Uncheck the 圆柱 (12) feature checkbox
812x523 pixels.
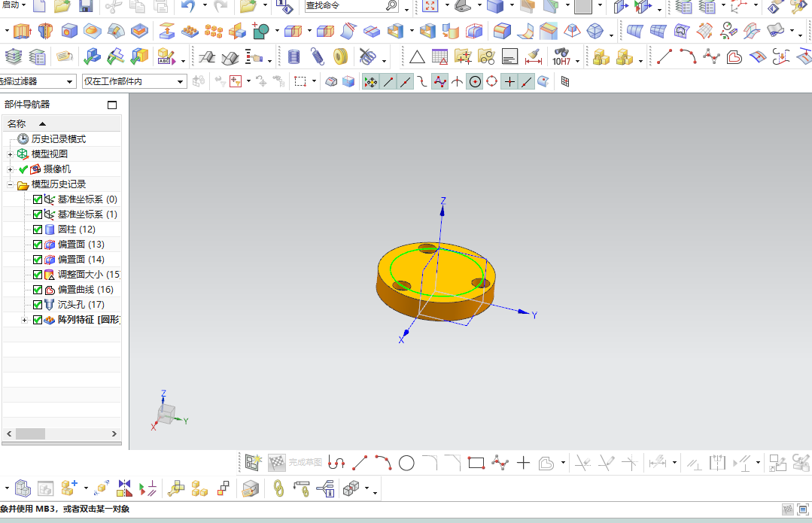(38, 230)
